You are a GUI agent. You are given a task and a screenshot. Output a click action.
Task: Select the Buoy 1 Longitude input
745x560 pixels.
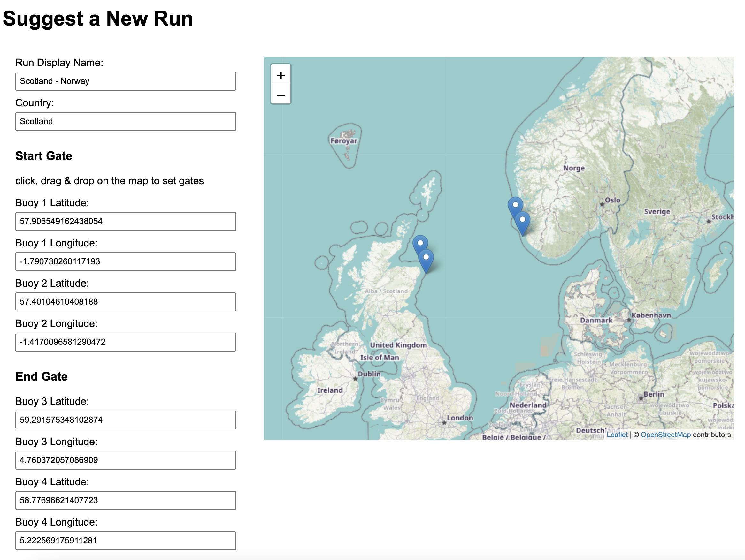[125, 261]
